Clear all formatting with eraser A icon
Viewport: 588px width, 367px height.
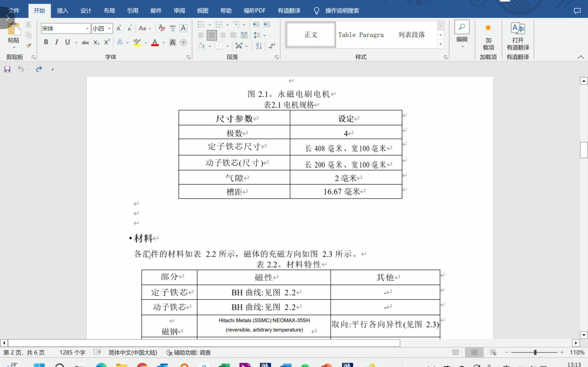[x=162, y=28]
